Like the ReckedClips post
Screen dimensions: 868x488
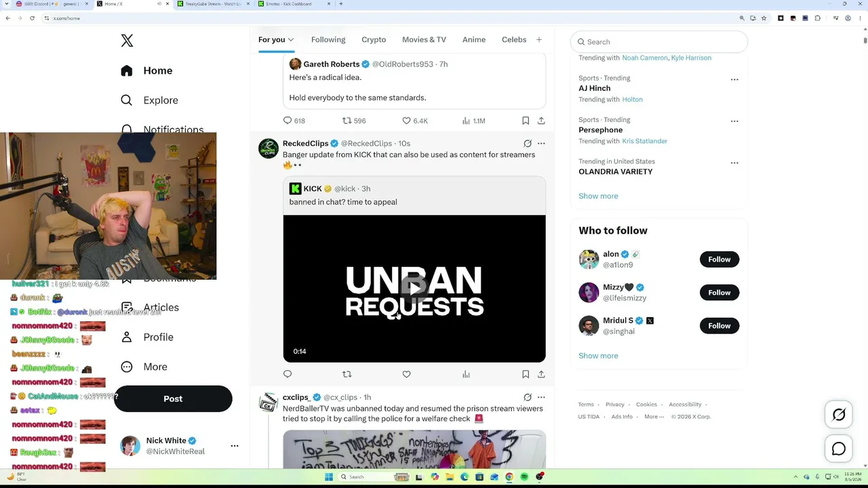pyautogui.click(x=407, y=374)
